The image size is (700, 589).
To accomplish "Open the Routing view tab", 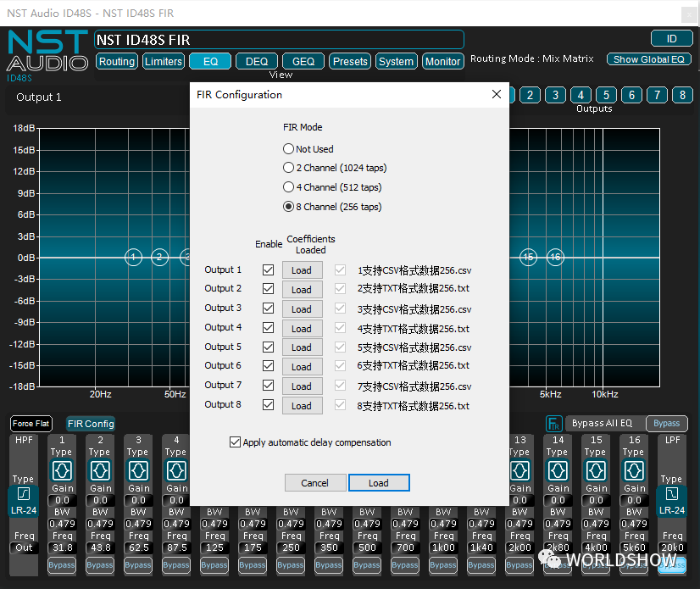I will coord(116,61).
